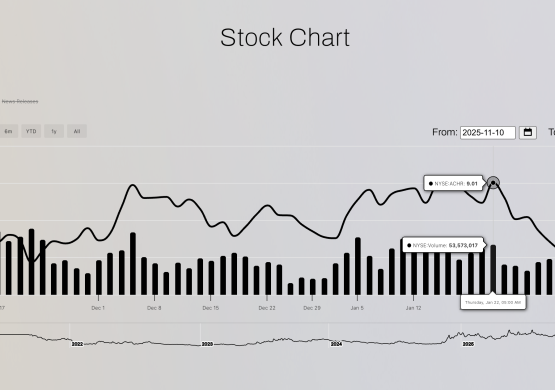Screen dimensions: 555x390
Task: Click the NYSE:ACHR price tooltip
Action: [x=453, y=183]
